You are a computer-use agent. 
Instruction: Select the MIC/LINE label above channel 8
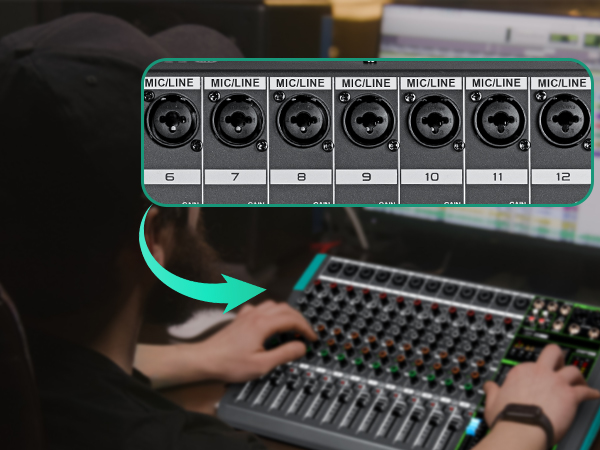(x=300, y=83)
